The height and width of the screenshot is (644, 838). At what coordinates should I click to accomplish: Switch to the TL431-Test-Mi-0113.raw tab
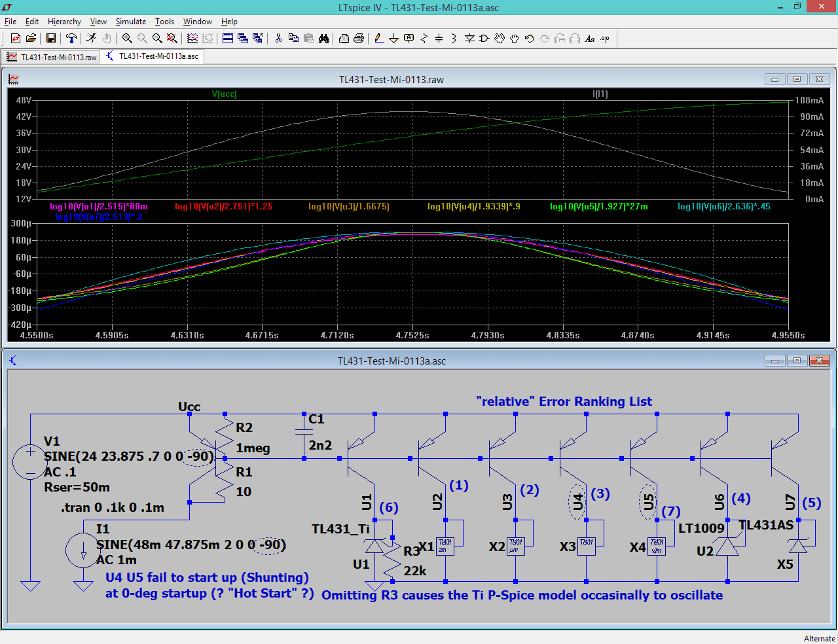coord(52,57)
